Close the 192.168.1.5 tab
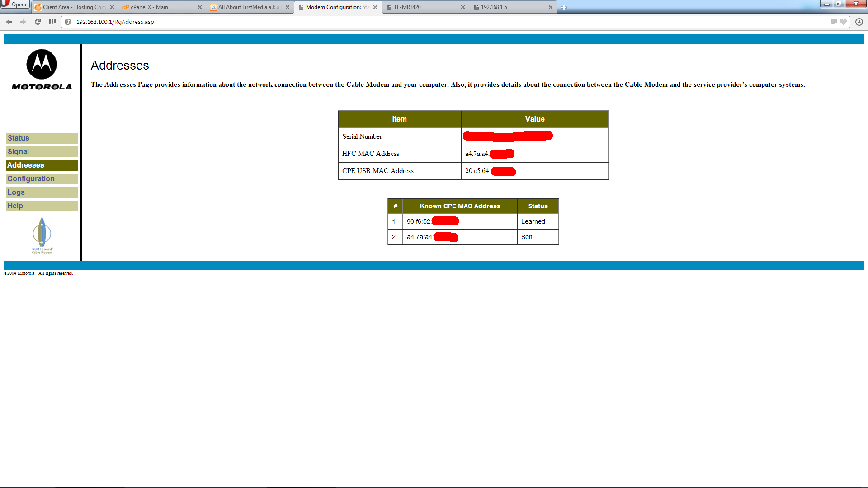This screenshot has width=868, height=488. coord(550,7)
